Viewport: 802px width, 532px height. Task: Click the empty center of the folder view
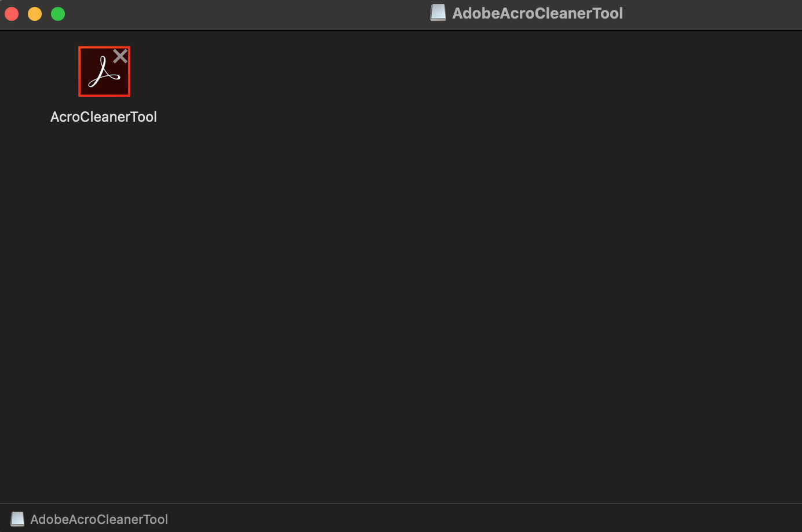(401, 267)
